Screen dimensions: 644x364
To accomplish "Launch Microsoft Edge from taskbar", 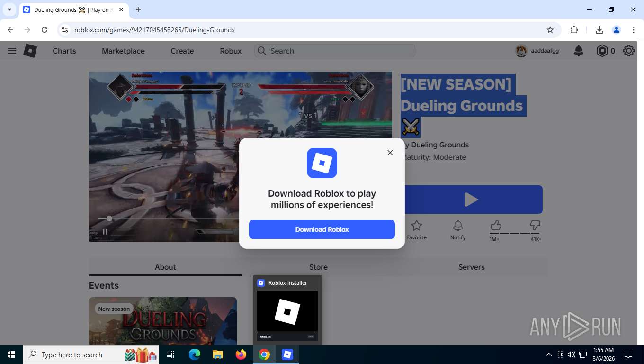I will [x=195, y=355].
